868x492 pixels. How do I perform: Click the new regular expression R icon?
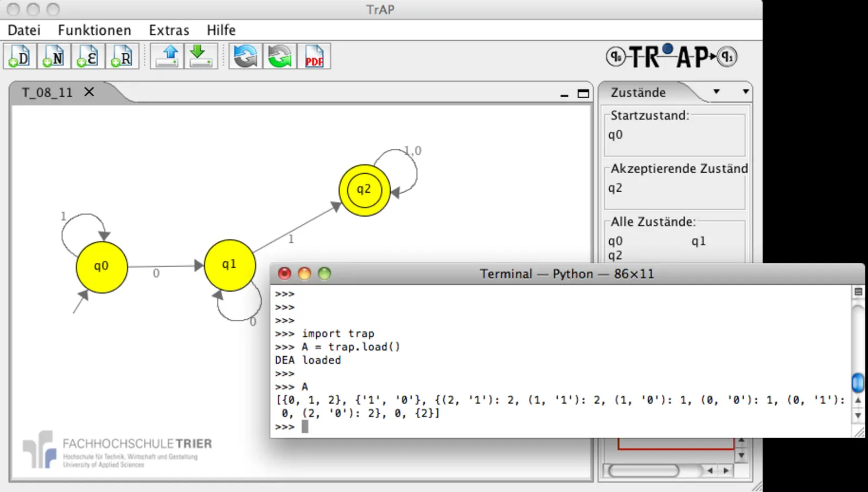[x=122, y=56]
